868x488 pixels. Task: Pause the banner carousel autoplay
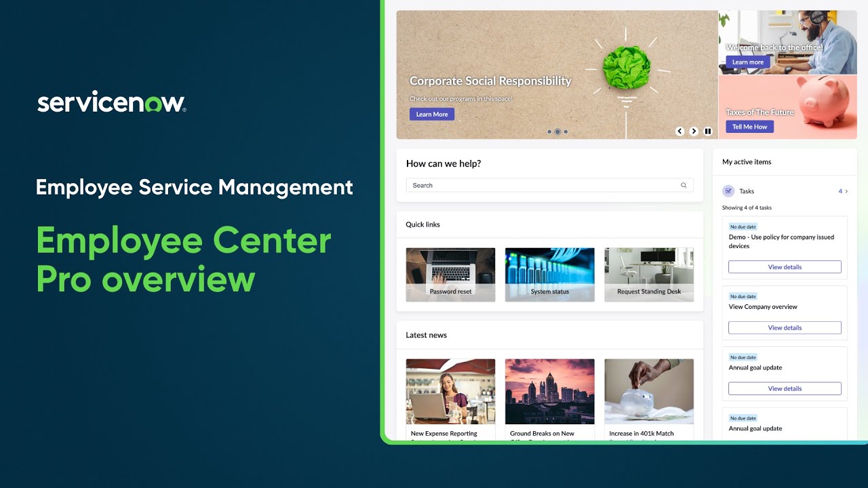708,131
